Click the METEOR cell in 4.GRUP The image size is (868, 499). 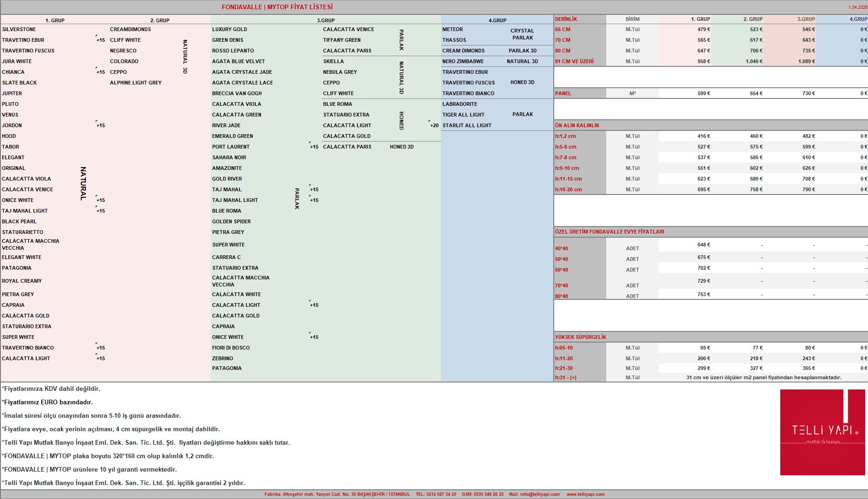click(x=453, y=29)
